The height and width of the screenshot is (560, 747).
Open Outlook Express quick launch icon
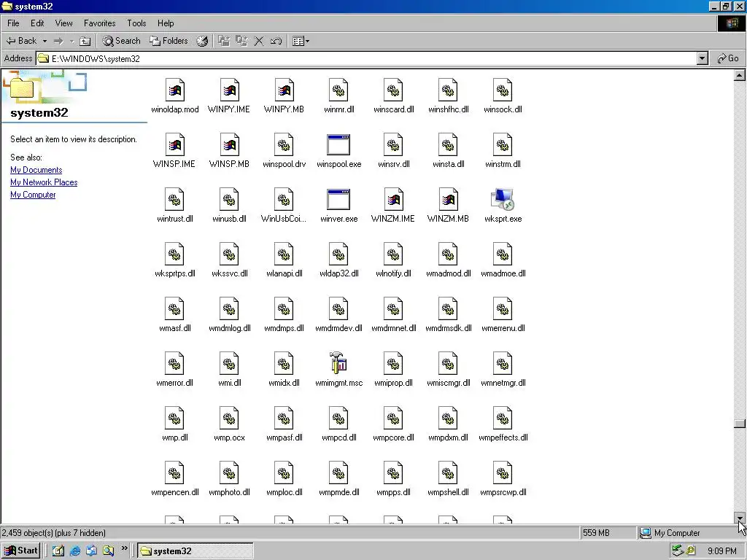(x=91, y=551)
